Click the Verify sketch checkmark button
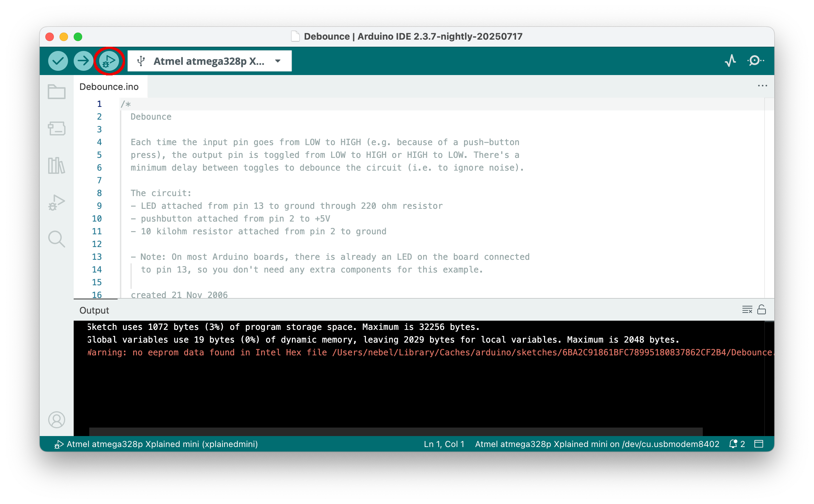This screenshot has width=814, height=504. click(58, 61)
